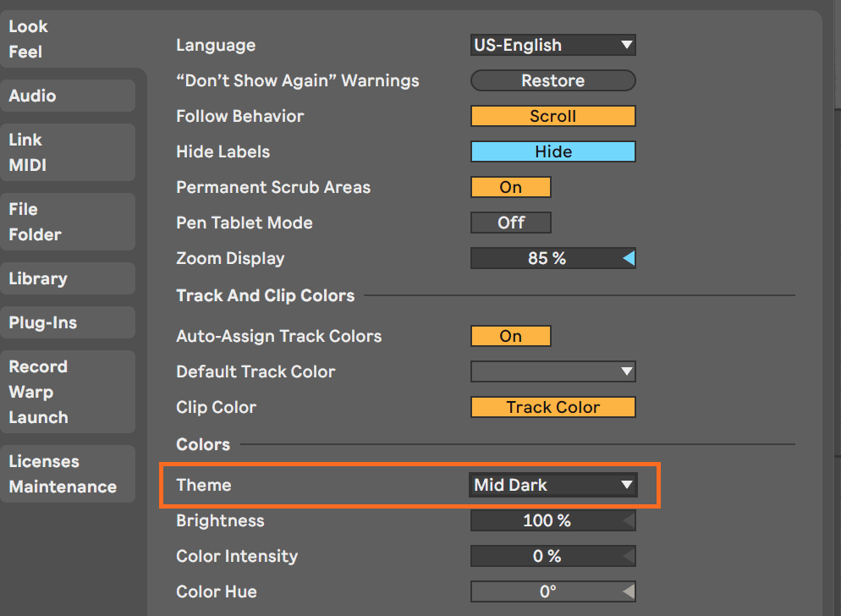
Task: Click the Track And Clip Colors heading
Action: pos(266,295)
